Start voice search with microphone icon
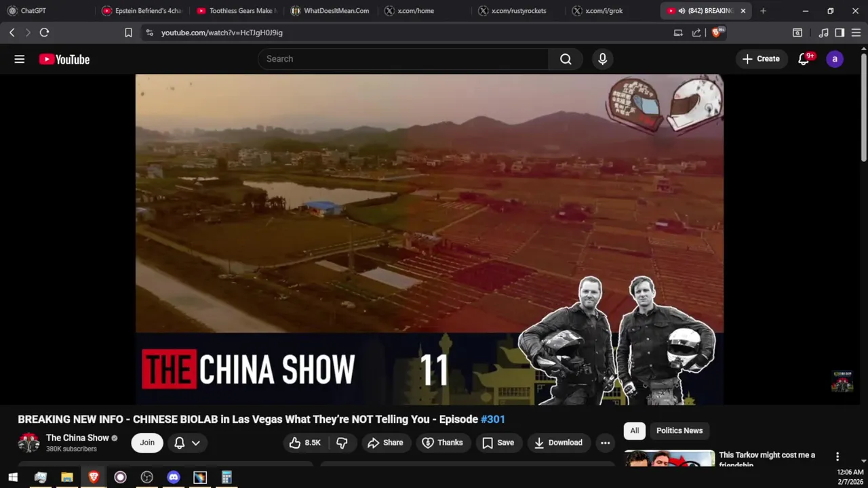Viewport: 868px width, 488px height. [602, 59]
